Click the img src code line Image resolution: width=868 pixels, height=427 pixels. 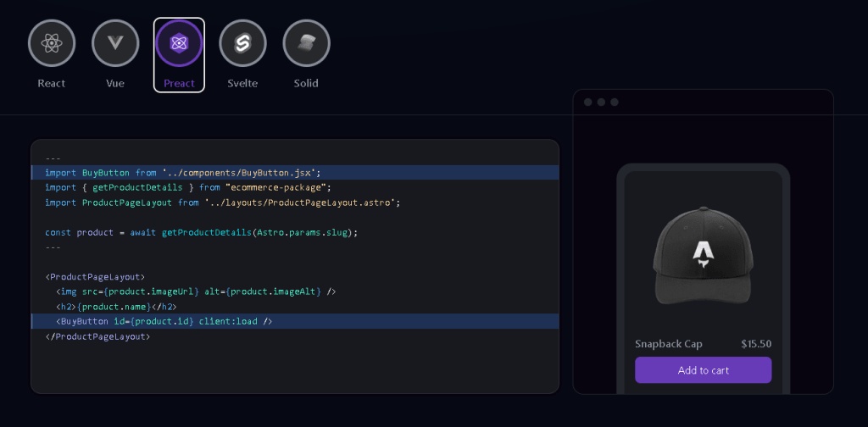pos(196,291)
